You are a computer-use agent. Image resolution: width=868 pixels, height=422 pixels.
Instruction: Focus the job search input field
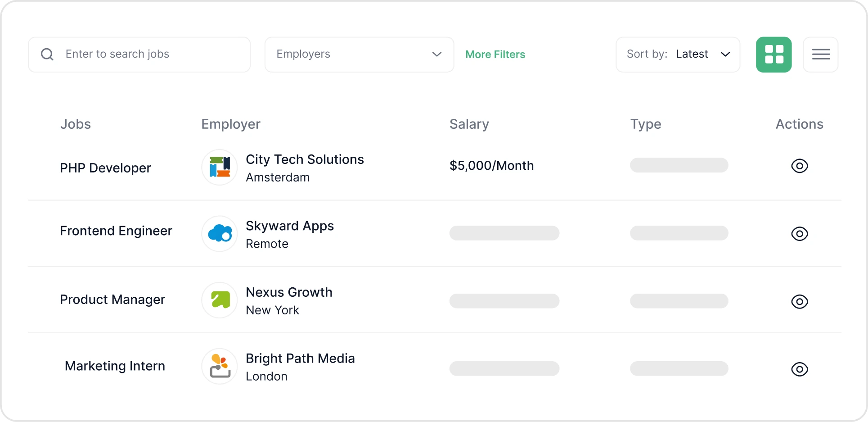click(x=139, y=54)
